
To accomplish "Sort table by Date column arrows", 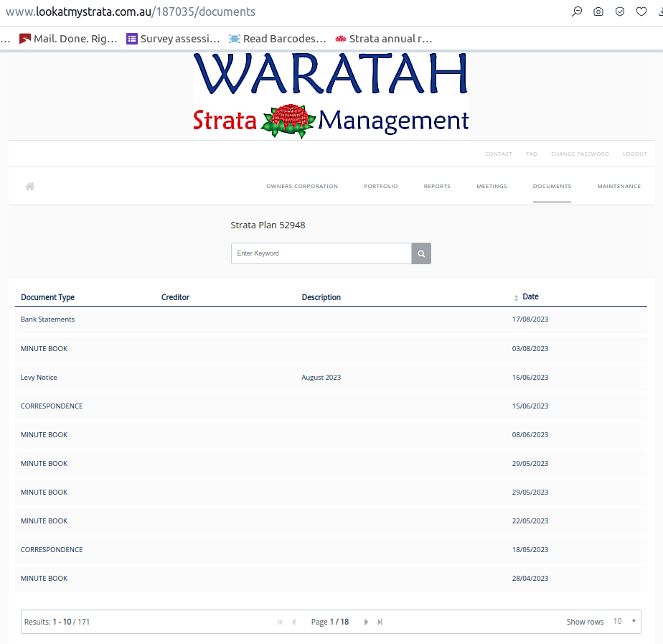I will (x=517, y=298).
